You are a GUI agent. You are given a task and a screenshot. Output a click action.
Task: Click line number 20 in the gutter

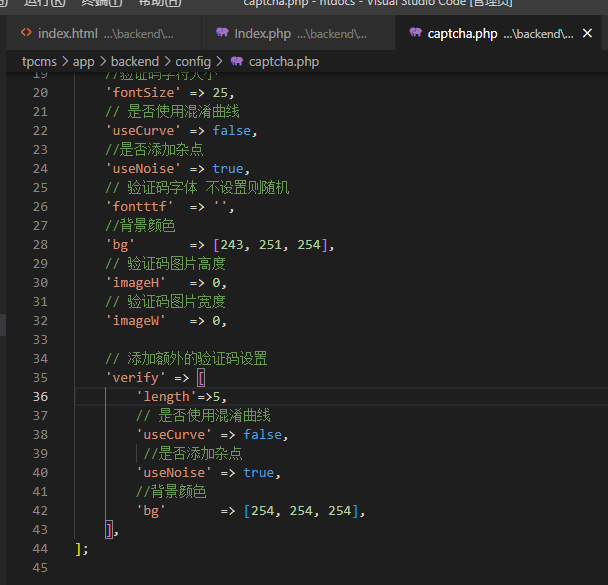click(40, 93)
